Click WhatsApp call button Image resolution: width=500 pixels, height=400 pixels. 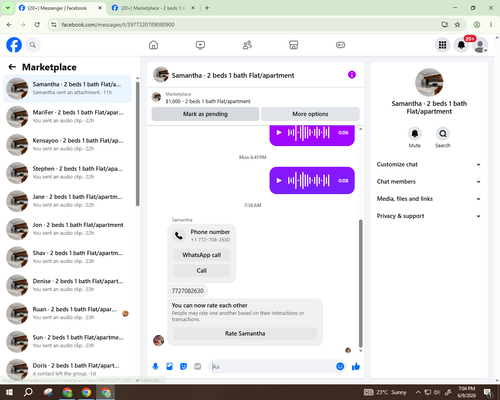[x=202, y=255]
